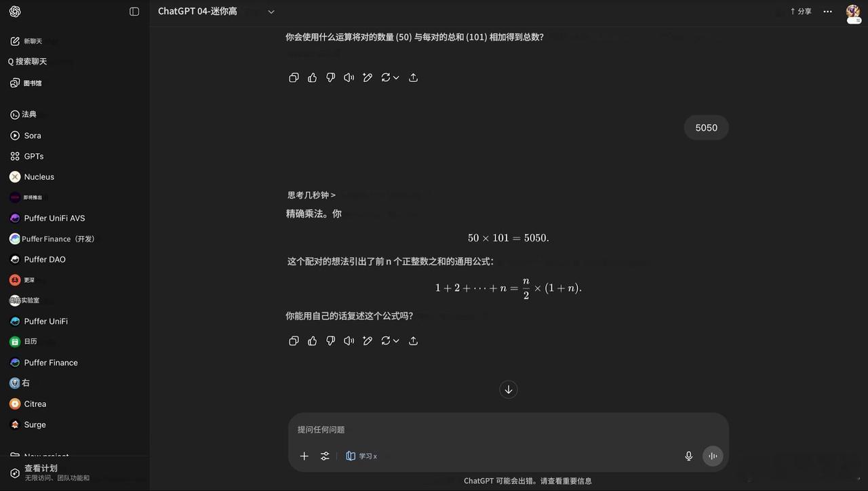Open the Puffer Finance entry
Image resolution: width=868 pixels, height=491 pixels.
[45, 363]
